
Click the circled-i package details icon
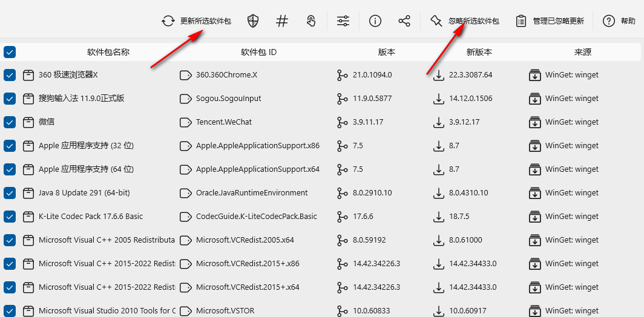(375, 21)
